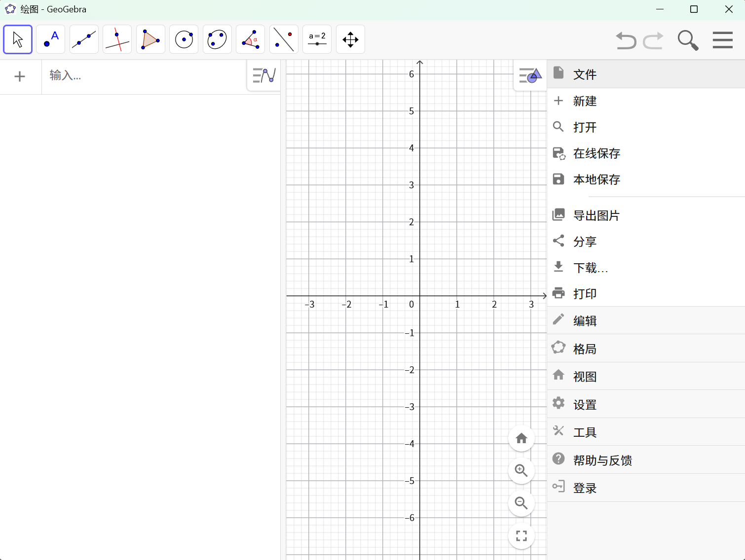
Task: Open 打开 from the file menu
Action: (585, 127)
